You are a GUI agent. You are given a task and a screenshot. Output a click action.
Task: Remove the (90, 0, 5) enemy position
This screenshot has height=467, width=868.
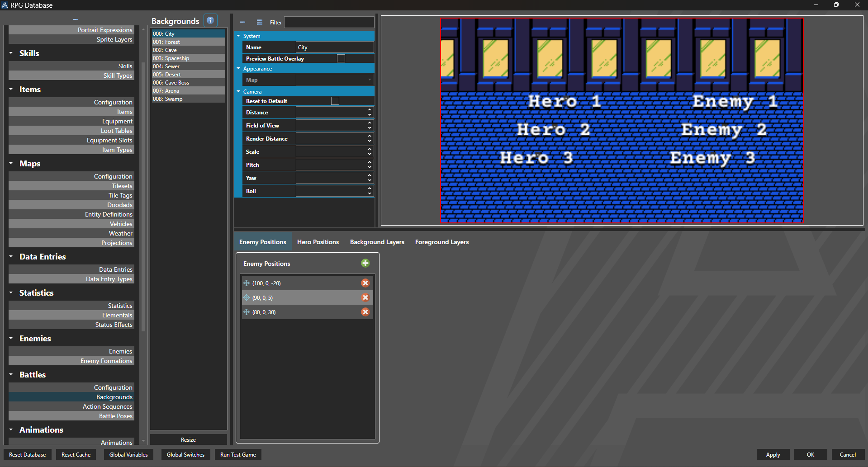click(x=365, y=297)
